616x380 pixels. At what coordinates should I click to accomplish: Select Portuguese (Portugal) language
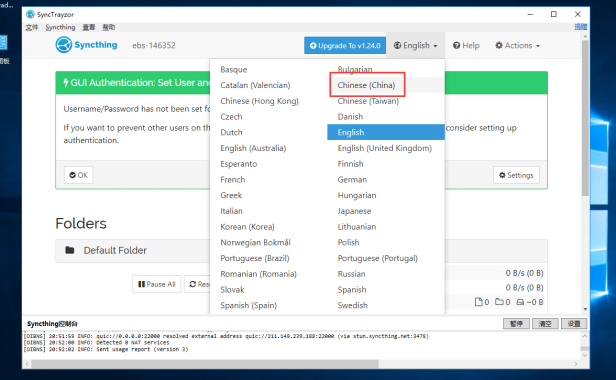pos(378,258)
